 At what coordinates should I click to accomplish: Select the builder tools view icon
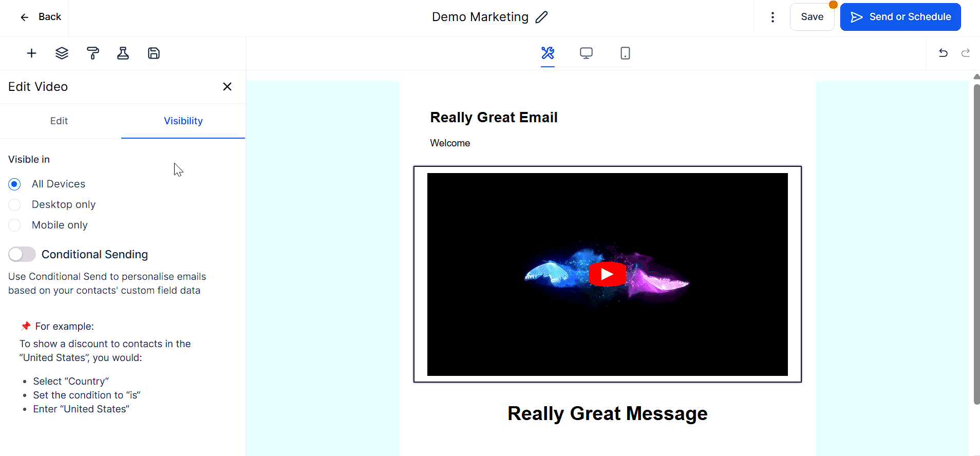(548, 53)
